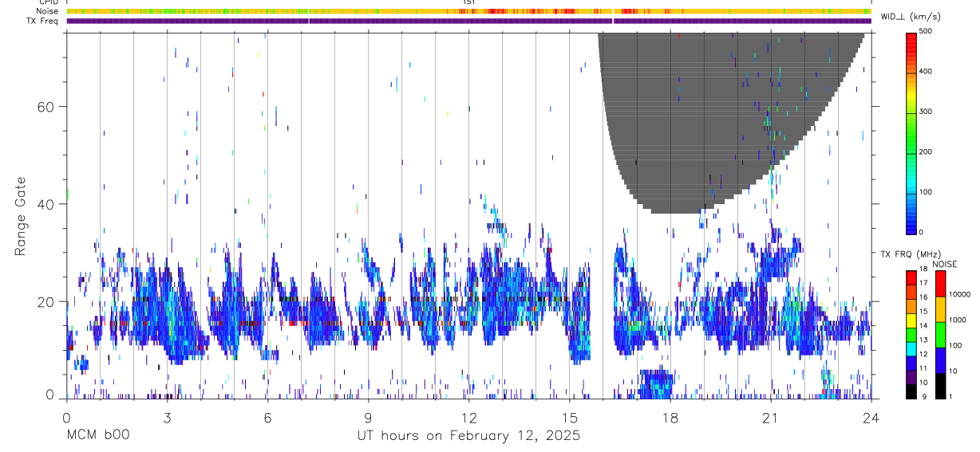The image size is (980, 452).
Task: Click the '9' hour tick on the time axis
Action: [x=368, y=418]
